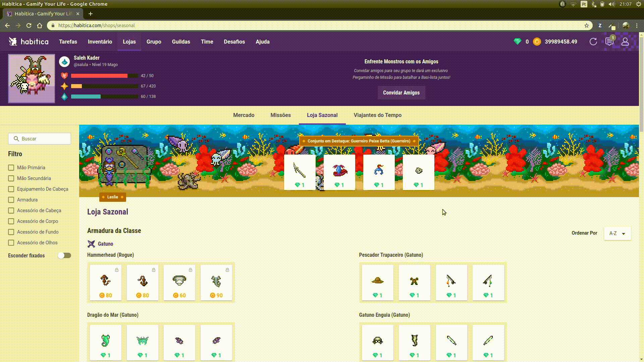This screenshot has height=362, width=644.
Task: Open the Guildas menu
Action: (181, 42)
